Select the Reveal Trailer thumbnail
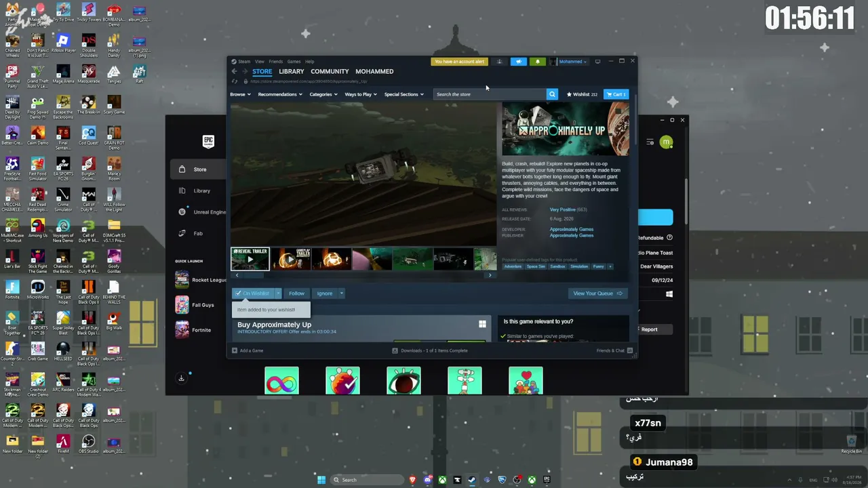 tap(250, 259)
